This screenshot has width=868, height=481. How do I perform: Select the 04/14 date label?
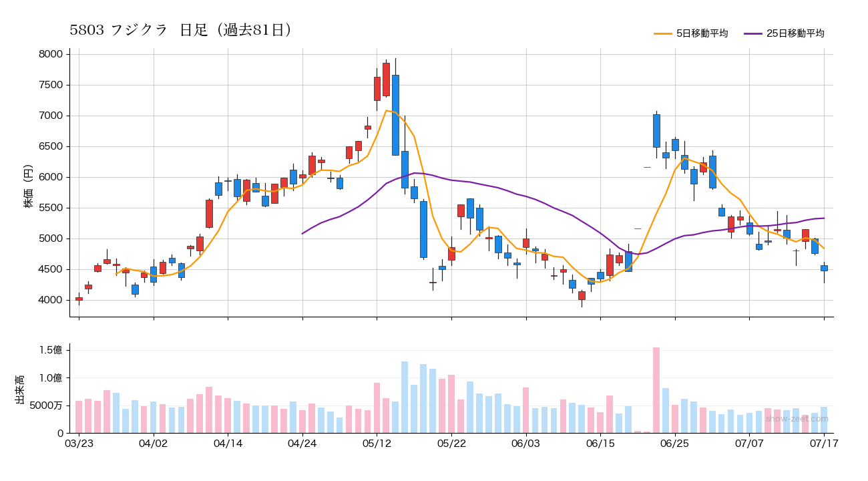[228, 444]
